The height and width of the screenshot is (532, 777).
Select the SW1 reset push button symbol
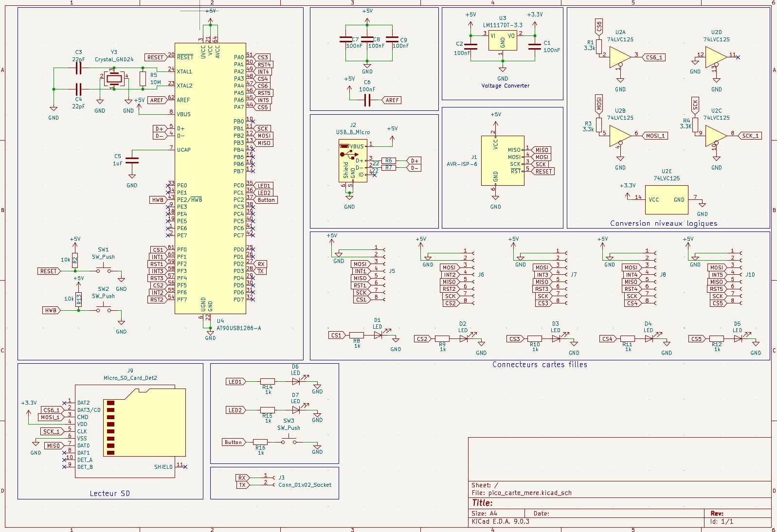pos(103,270)
